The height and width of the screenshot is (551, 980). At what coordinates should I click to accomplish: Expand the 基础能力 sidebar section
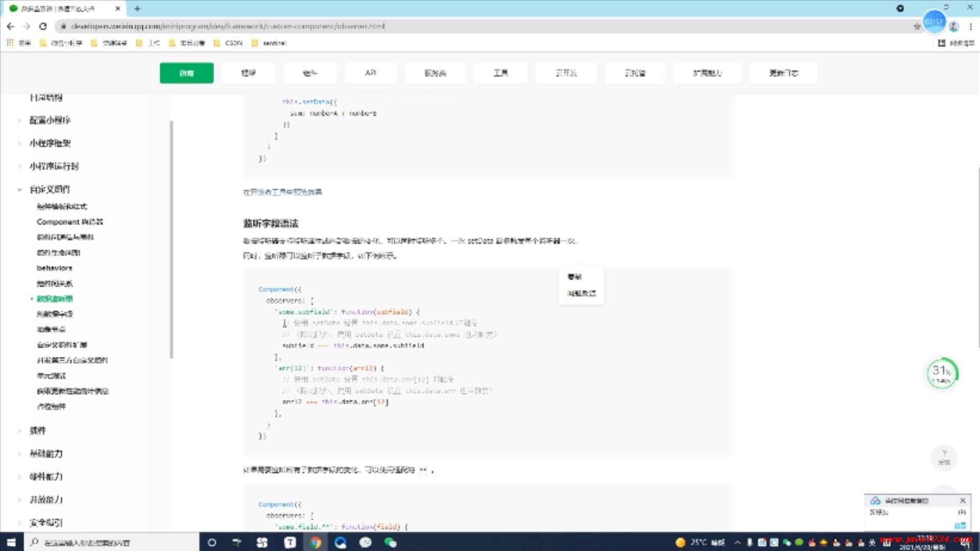tap(46, 454)
